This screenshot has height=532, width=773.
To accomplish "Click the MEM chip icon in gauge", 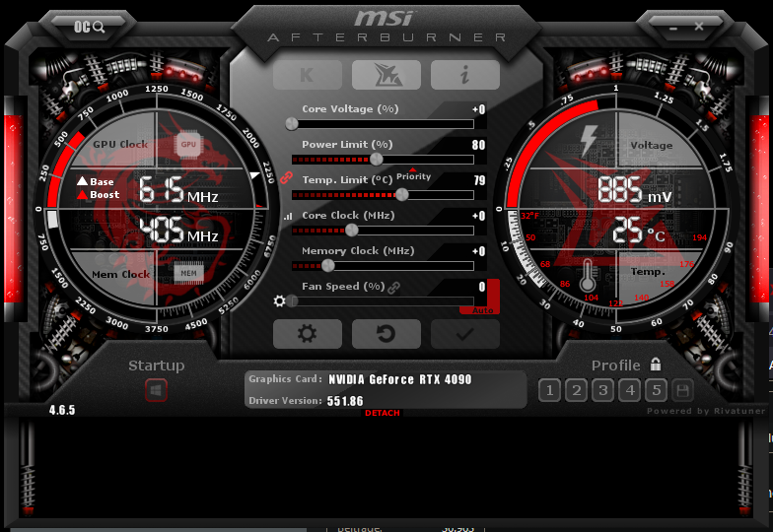I will point(189,274).
